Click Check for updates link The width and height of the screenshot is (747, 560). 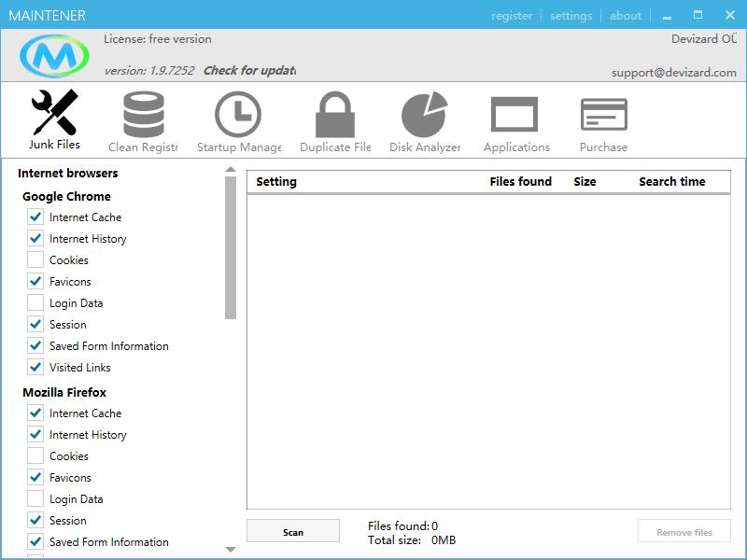tap(249, 70)
